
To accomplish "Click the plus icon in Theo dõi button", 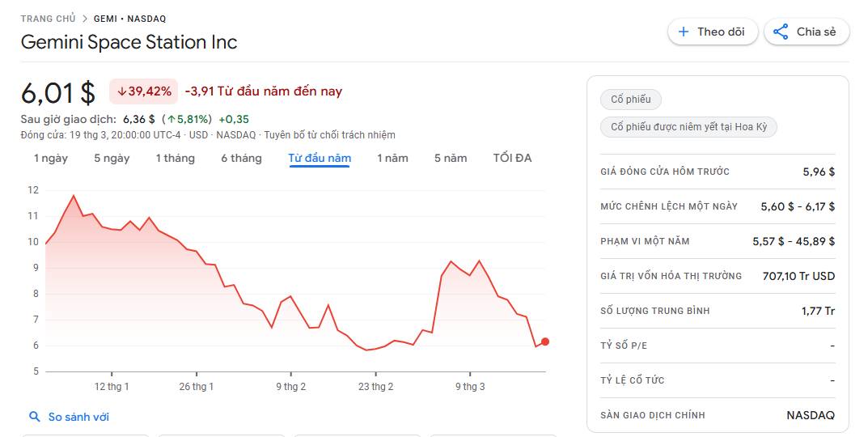I will click(x=684, y=32).
